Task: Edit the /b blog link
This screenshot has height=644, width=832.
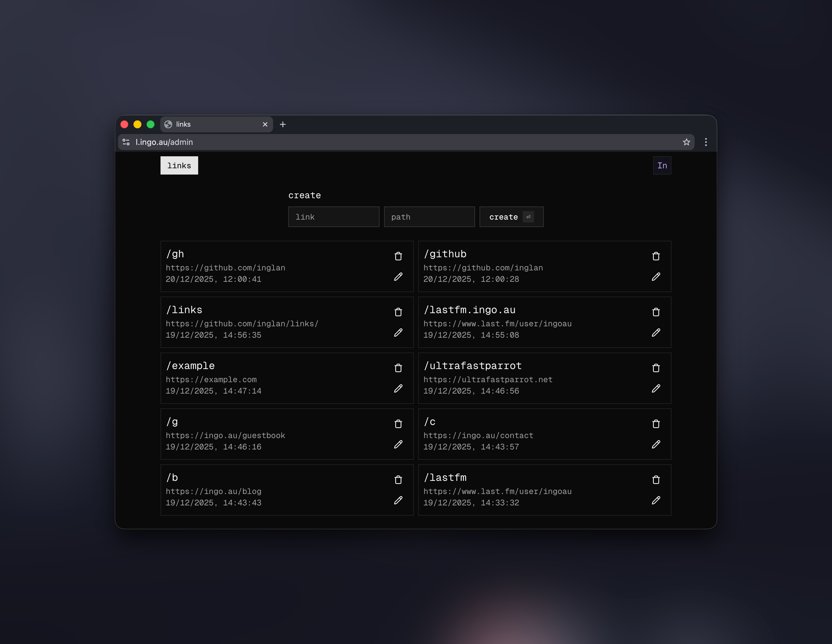Action: pyautogui.click(x=398, y=500)
